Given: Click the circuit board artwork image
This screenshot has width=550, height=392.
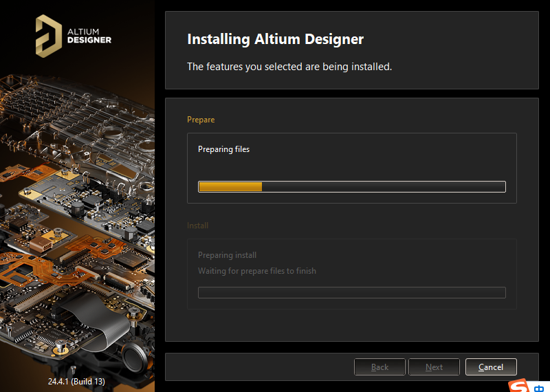Looking at the screenshot, I should [77, 225].
